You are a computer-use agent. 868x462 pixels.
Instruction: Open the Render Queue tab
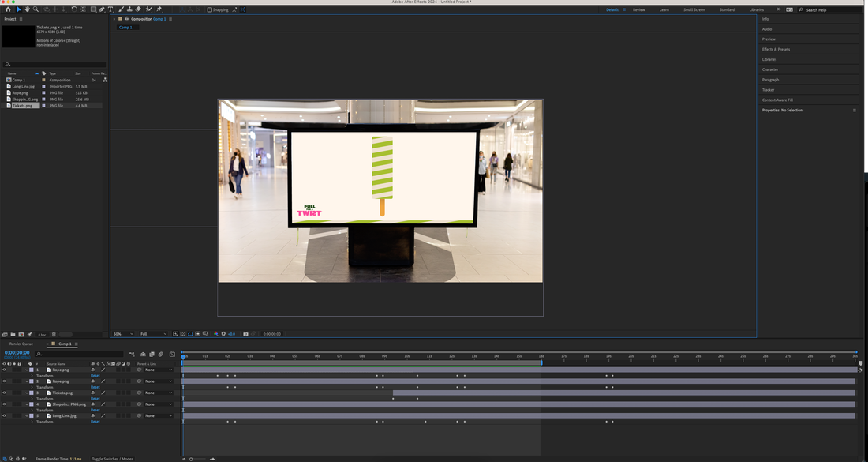pos(21,344)
